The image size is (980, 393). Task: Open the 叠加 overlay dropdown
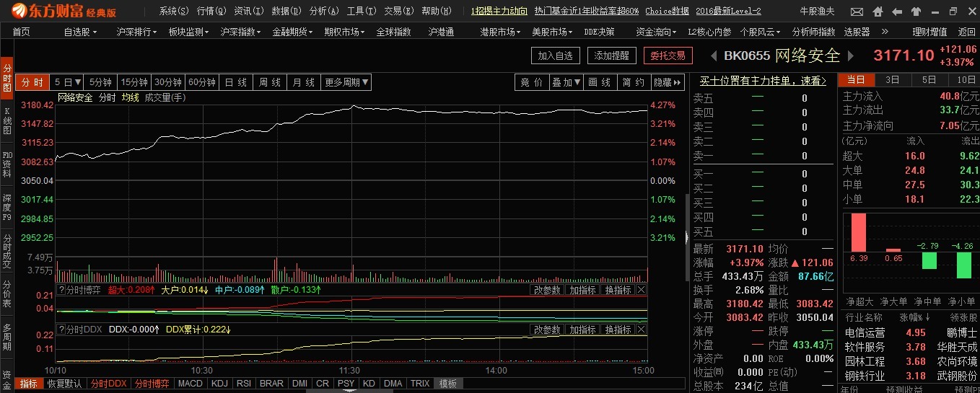[x=566, y=82]
